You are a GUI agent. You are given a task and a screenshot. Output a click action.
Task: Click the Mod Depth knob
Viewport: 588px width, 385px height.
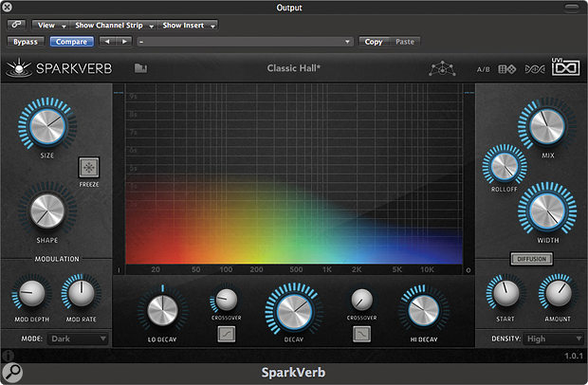tap(31, 294)
